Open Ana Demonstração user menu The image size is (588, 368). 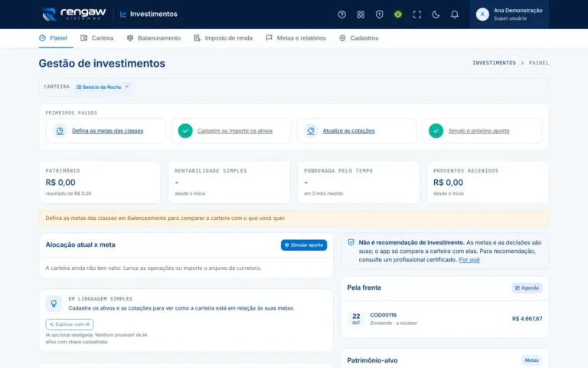509,15
